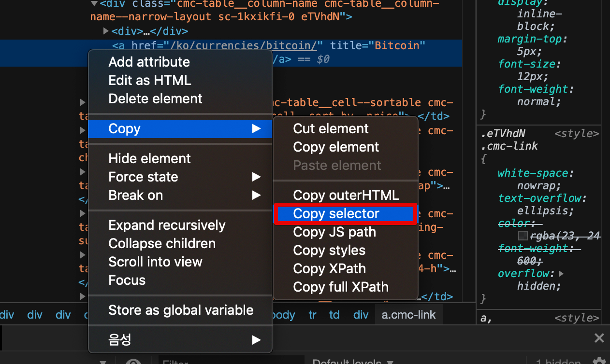Pick Delete element in the context menu

(x=180, y=98)
